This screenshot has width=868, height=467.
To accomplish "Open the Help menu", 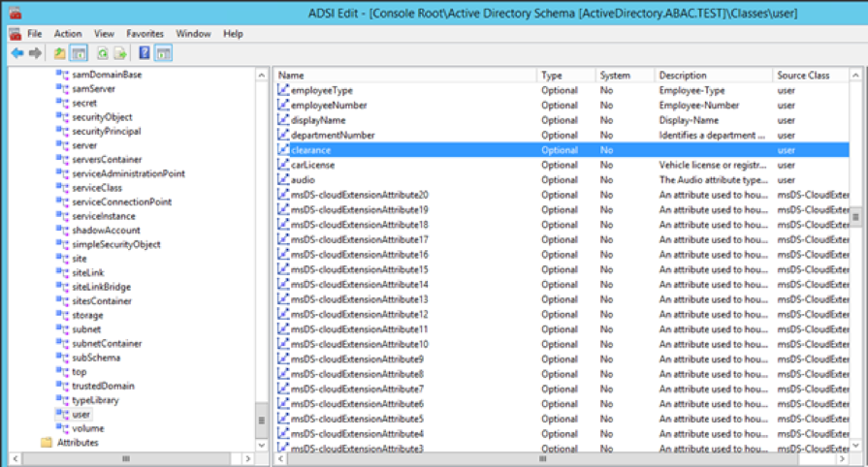I will [233, 34].
